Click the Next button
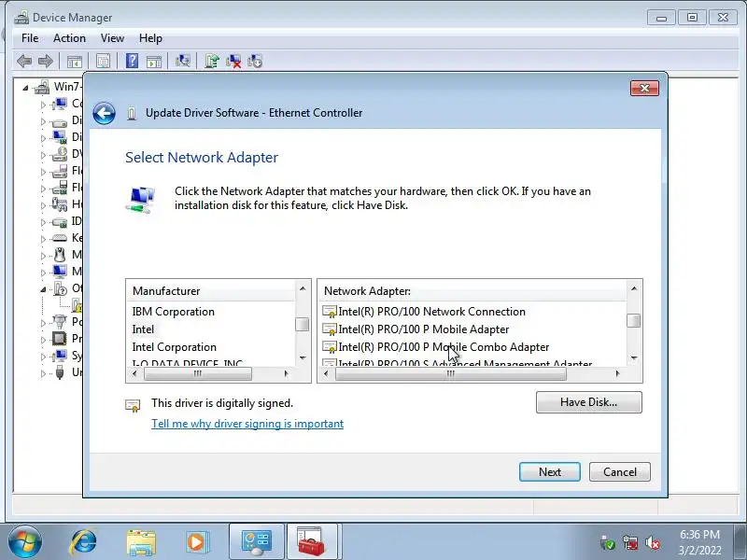This screenshot has width=747, height=560. pyautogui.click(x=550, y=472)
